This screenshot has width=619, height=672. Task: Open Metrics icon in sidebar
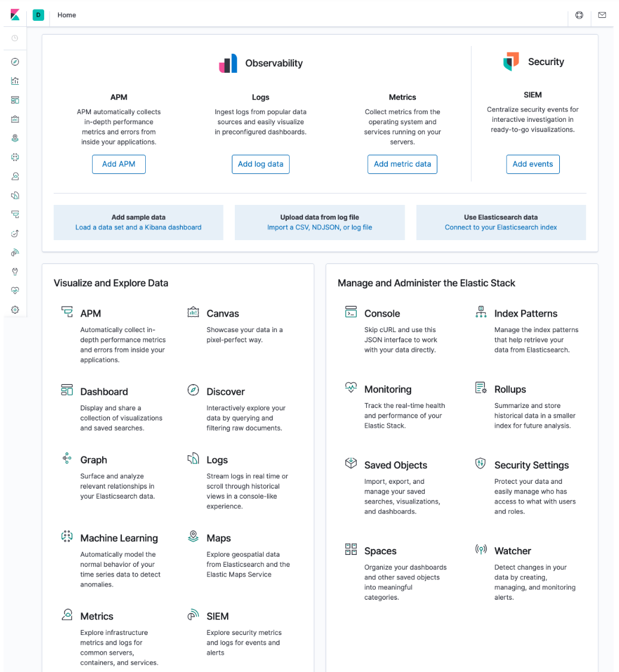click(15, 176)
